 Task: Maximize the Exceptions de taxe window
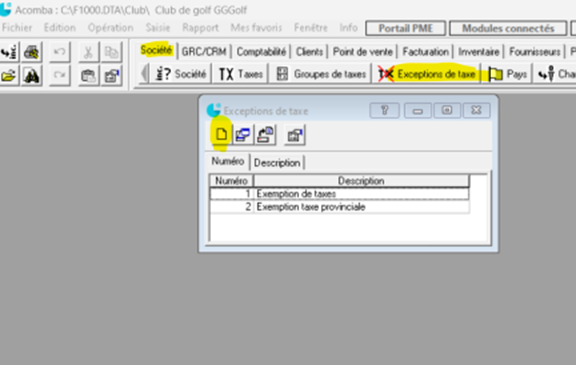tap(447, 110)
